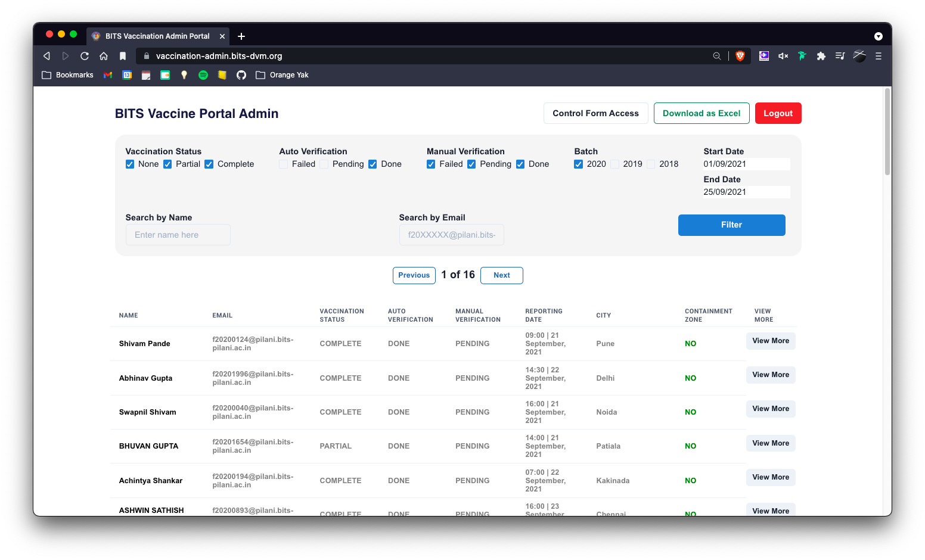The width and height of the screenshot is (925, 560).
Task: Enable Batch 2018 checkbox
Action: 651,164
